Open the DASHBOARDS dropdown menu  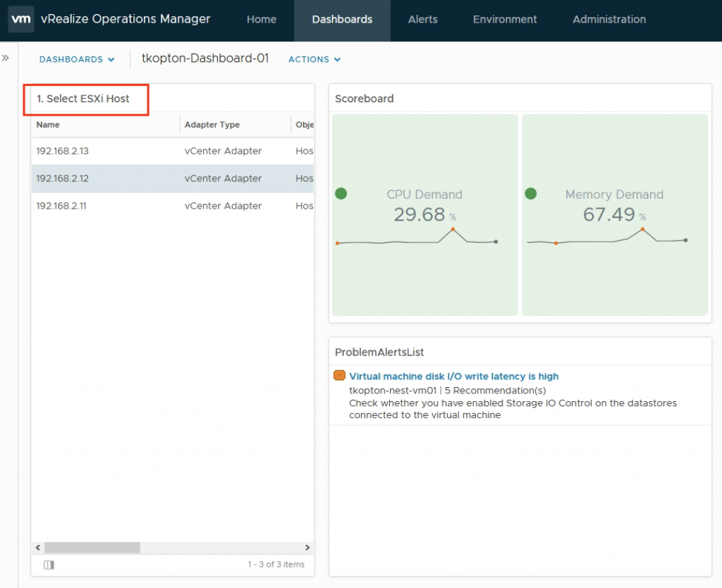click(x=77, y=59)
